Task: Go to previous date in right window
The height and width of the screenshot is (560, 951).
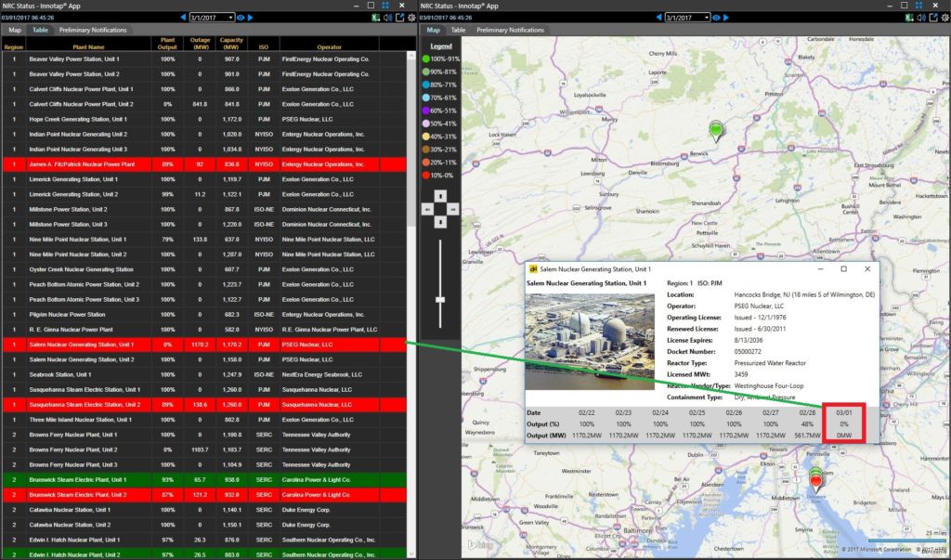Action: tap(659, 18)
